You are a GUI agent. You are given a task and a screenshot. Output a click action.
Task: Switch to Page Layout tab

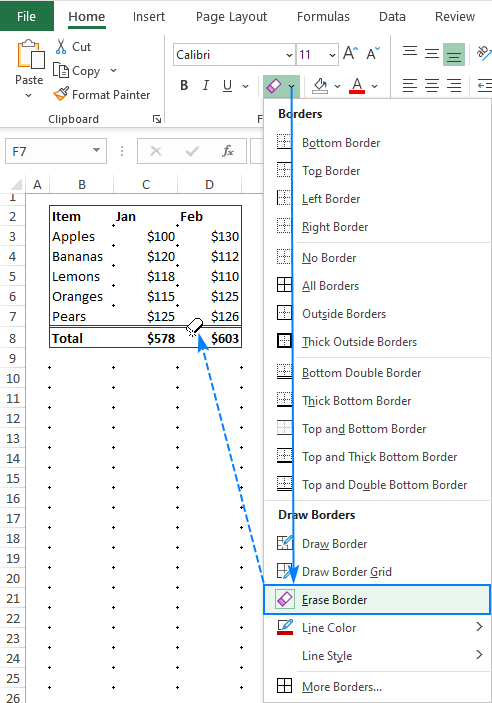click(231, 17)
